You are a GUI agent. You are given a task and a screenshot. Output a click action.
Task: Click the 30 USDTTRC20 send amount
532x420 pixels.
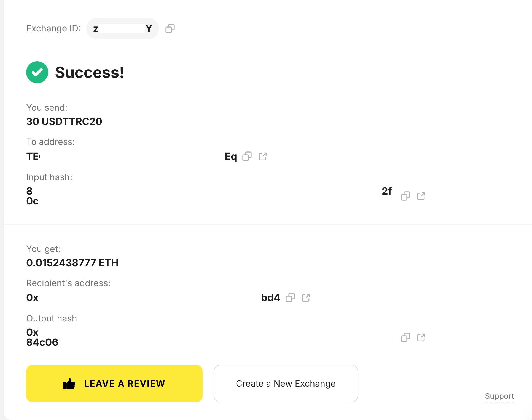tap(64, 121)
